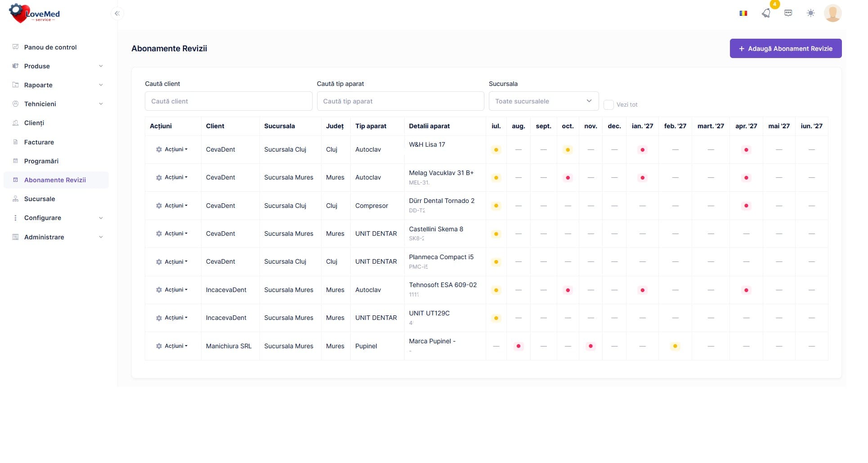
Task: Click the LoveMed service logo
Action: pos(35,13)
